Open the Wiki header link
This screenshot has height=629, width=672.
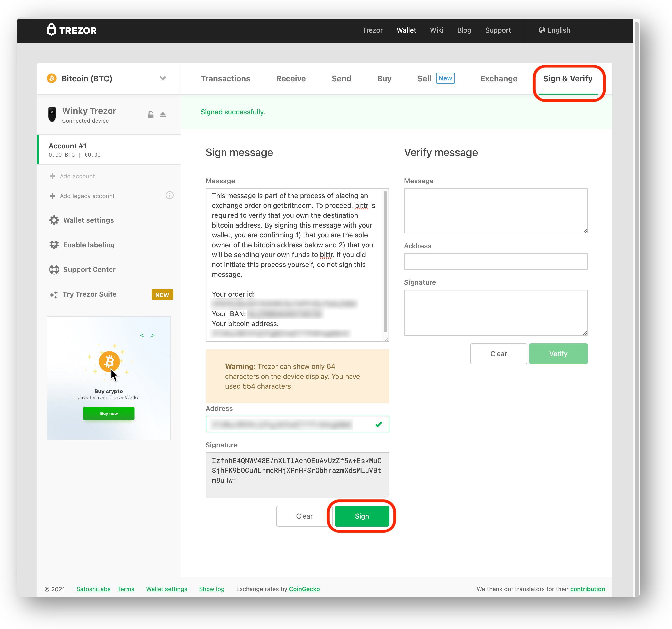tap(436, 30)
